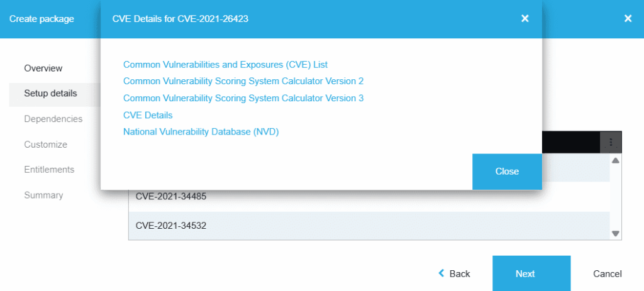Open Common Vulnerabilities and Exposures (CVE) List link
Screen dimensions: 644x291
[x=225, y=64]
